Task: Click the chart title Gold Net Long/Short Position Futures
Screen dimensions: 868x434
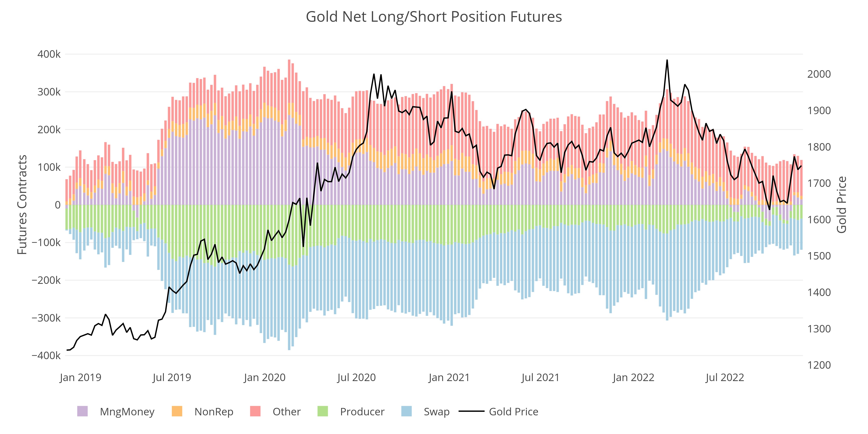Action: click(x=434, y=17)
